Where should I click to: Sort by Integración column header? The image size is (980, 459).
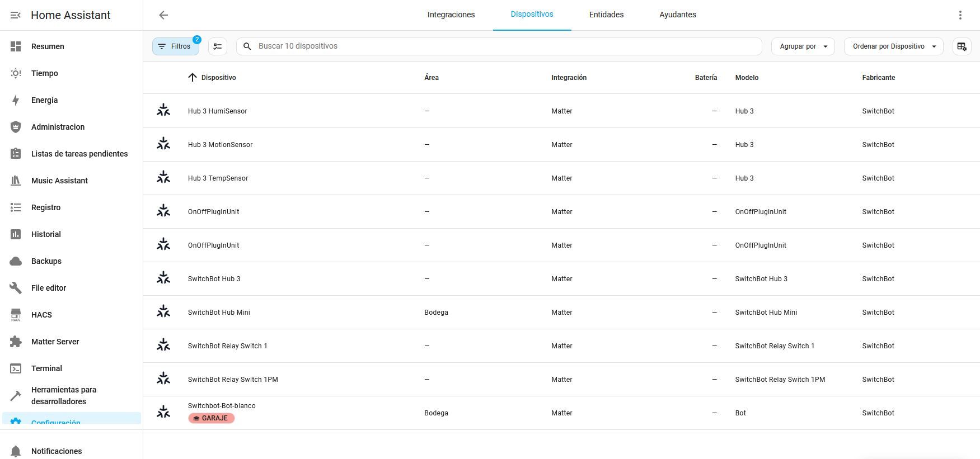point(569,78)
